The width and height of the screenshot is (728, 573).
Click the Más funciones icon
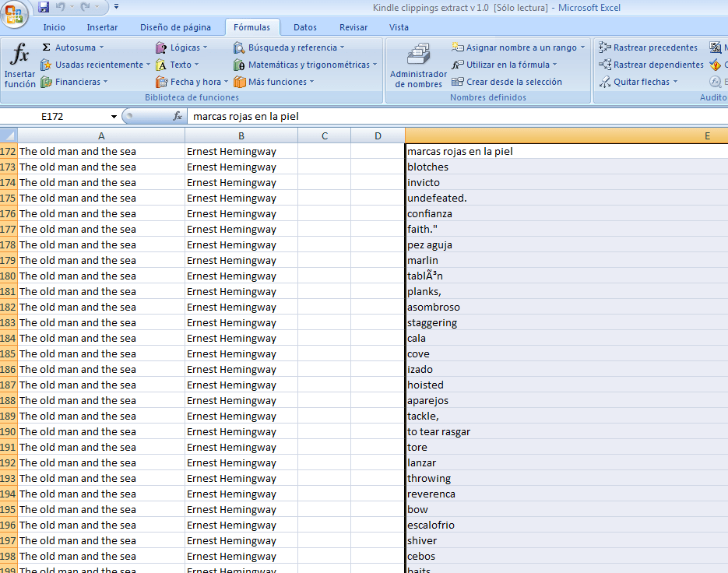click(x=239, y=82)
